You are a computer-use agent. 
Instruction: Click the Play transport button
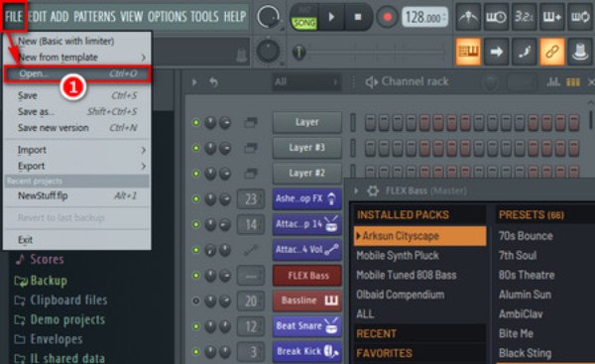(x=331, y=17)
